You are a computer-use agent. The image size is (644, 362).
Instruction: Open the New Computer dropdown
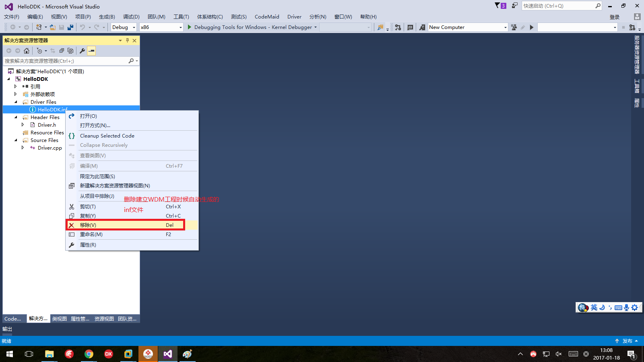click(506, 27)
